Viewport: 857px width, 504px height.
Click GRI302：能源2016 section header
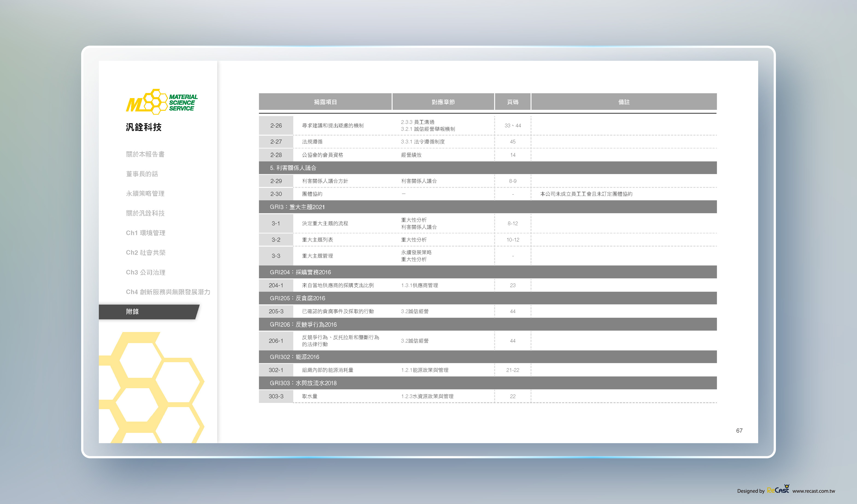pyautogui.click(x=488, y=357)
